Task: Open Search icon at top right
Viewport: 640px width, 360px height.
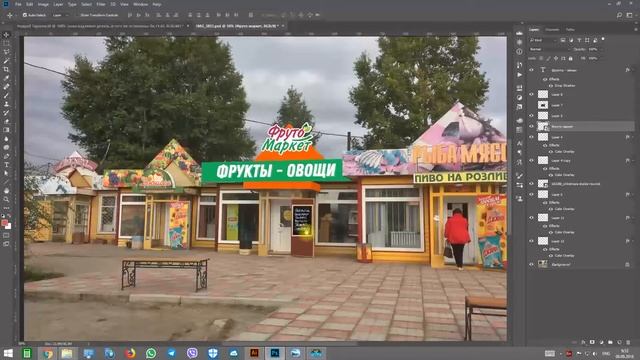Action: (620, 15)
